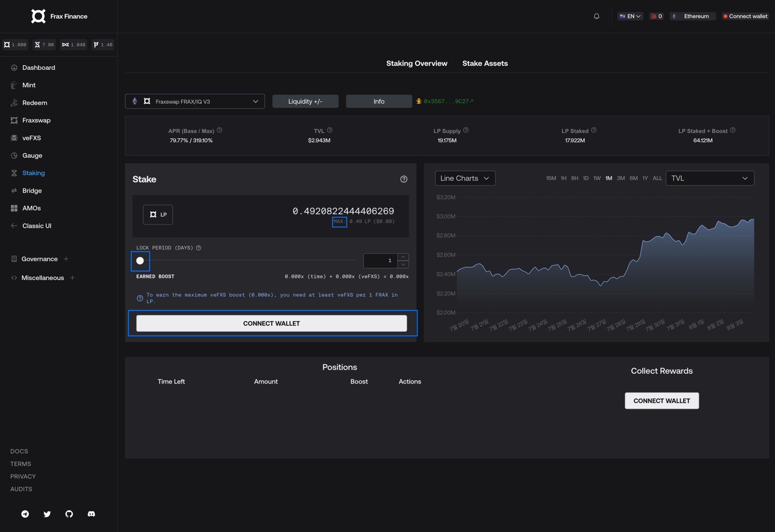
Task: Open the Ethereum network selector
Action: click(x=693, y=16)
